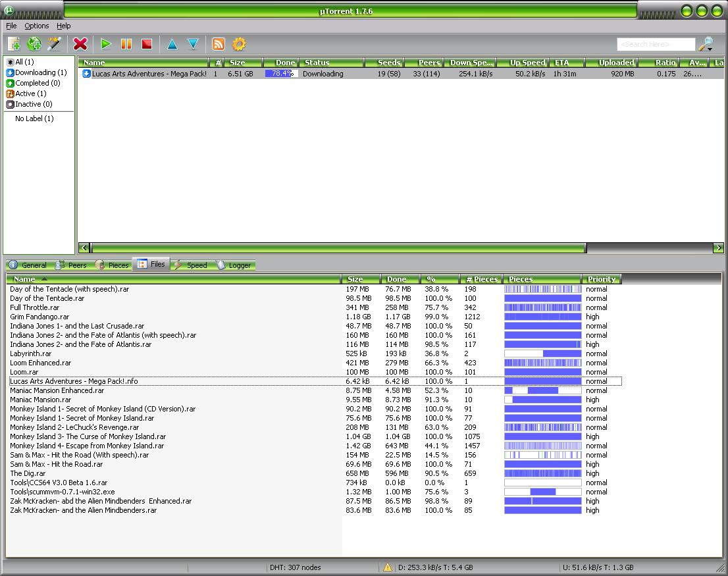Select the All (1) category
Image resolution: width=728 pixels, height=576 pixels.
(x=24, y=62)
